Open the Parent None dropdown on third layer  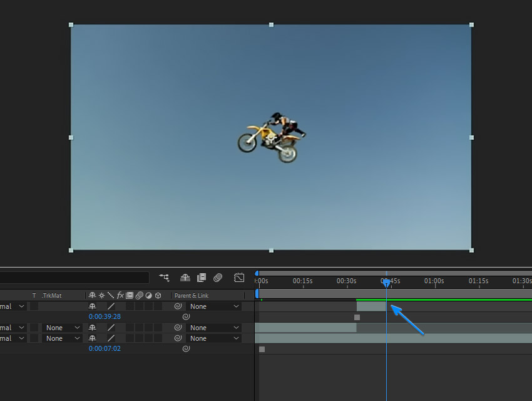click(214, 338)
